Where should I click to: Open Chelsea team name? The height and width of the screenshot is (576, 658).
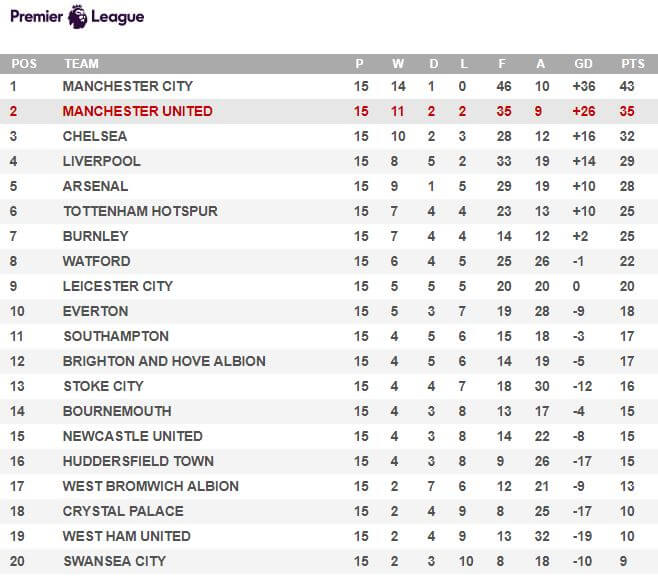tap(95, 136)
